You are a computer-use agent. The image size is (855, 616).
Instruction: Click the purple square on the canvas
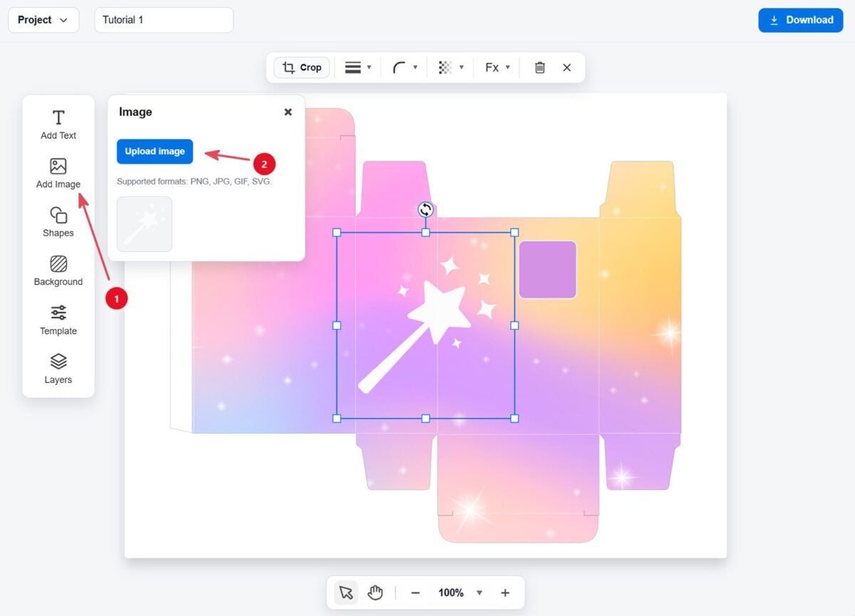[x=547, y=269]
